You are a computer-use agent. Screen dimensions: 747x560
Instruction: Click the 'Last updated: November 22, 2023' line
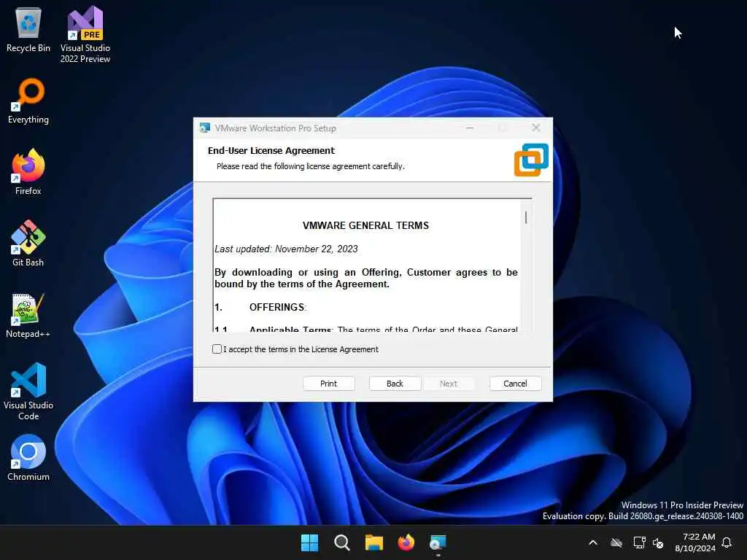point(286,249)
